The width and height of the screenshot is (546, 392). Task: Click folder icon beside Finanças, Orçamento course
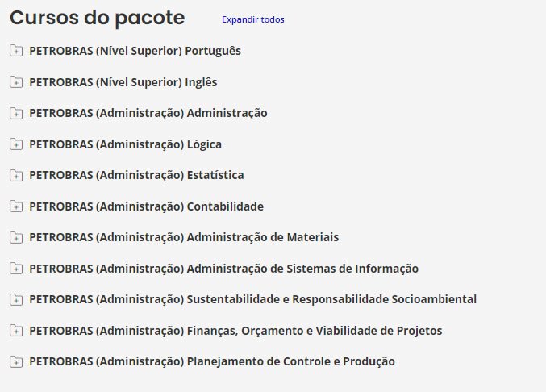pyautogui.click(x=15, y=331)
